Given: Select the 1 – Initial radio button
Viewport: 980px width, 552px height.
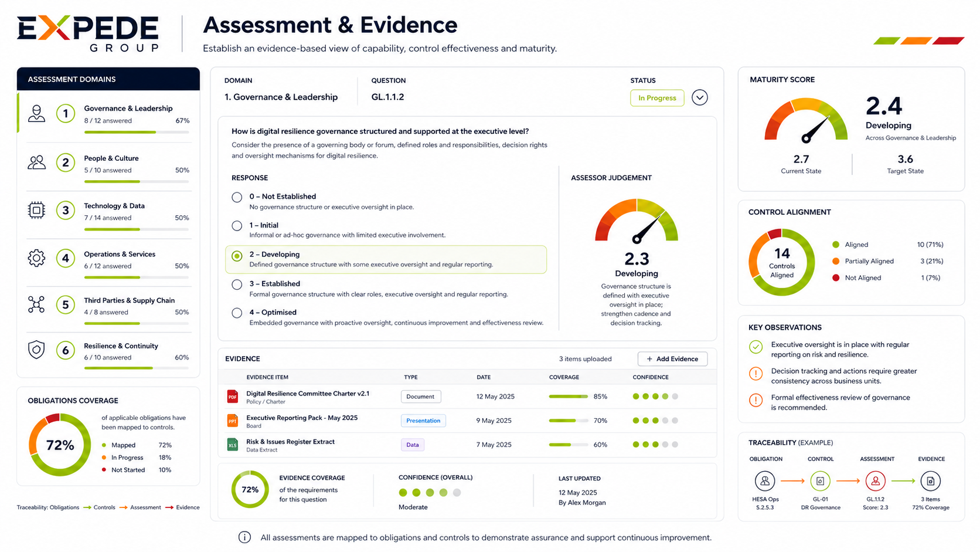Looking at the screenshot, I should coord(237,226).
